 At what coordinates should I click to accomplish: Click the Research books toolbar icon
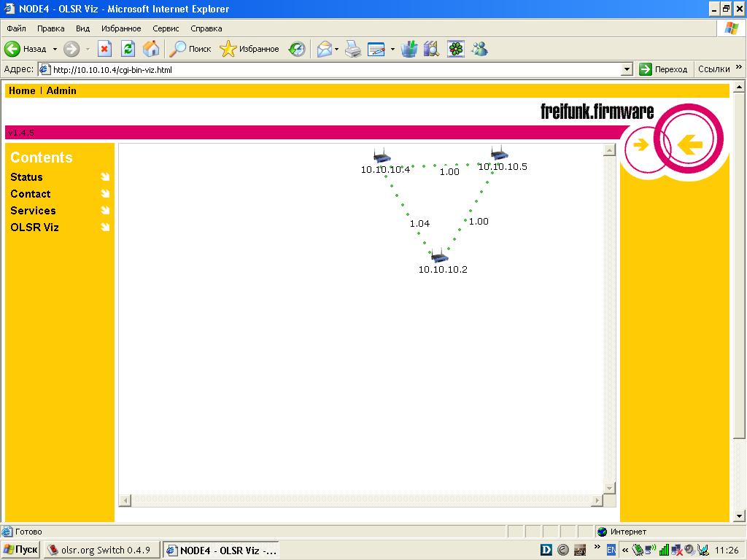(431, 49)
